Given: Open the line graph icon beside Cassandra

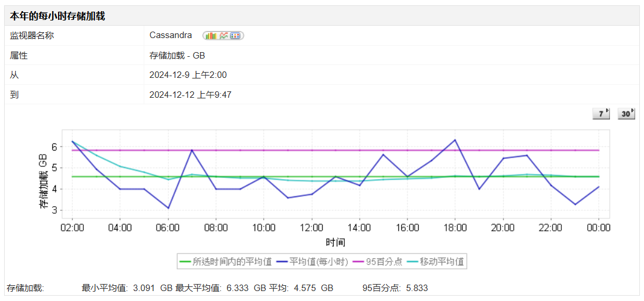Looking at the screenshot, I should click(223, 36).
